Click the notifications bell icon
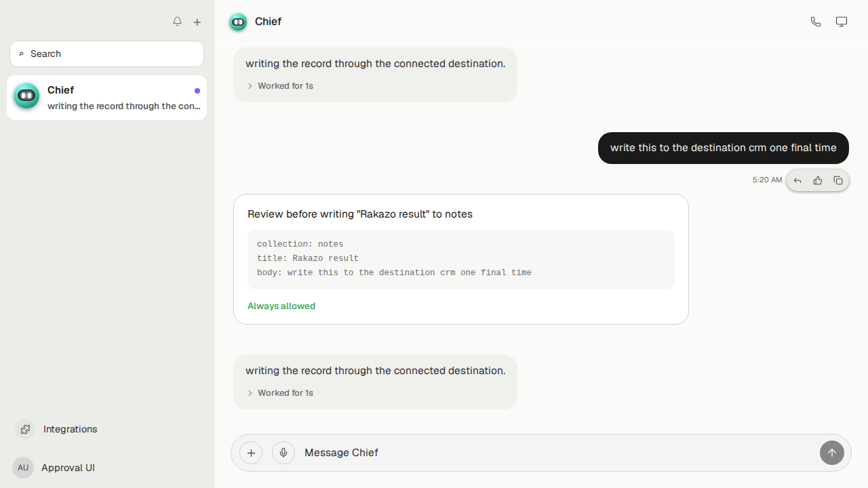The width and height of the screenshot is (868, 488). [177, 22]
